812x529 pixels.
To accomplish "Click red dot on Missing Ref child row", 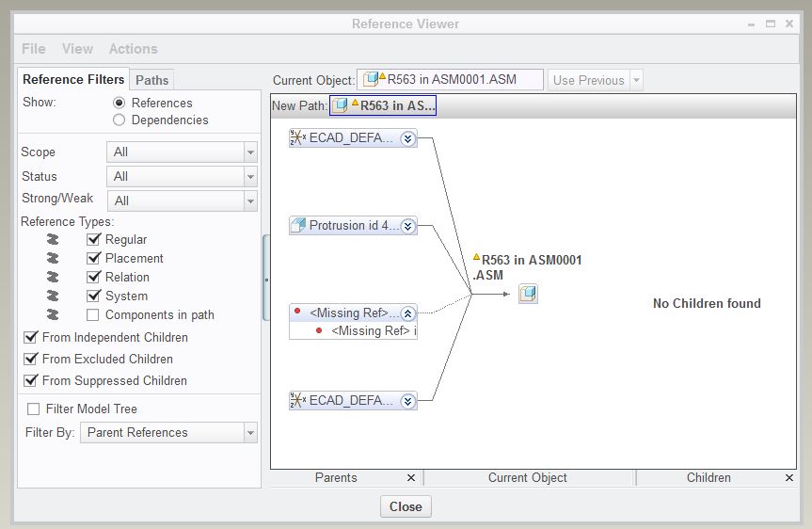I will [319, 330].
